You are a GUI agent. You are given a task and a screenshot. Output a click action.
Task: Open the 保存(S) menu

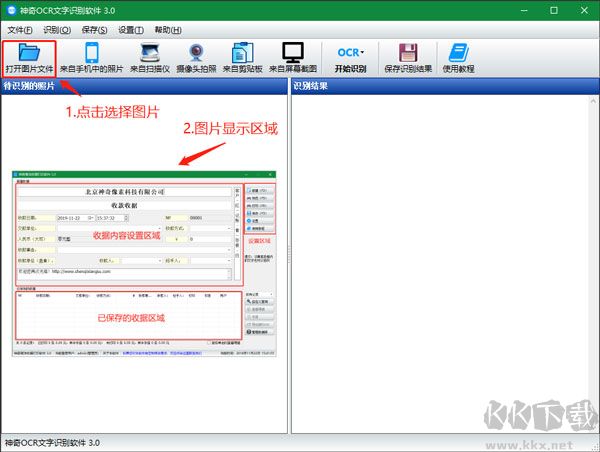(94, 30)
